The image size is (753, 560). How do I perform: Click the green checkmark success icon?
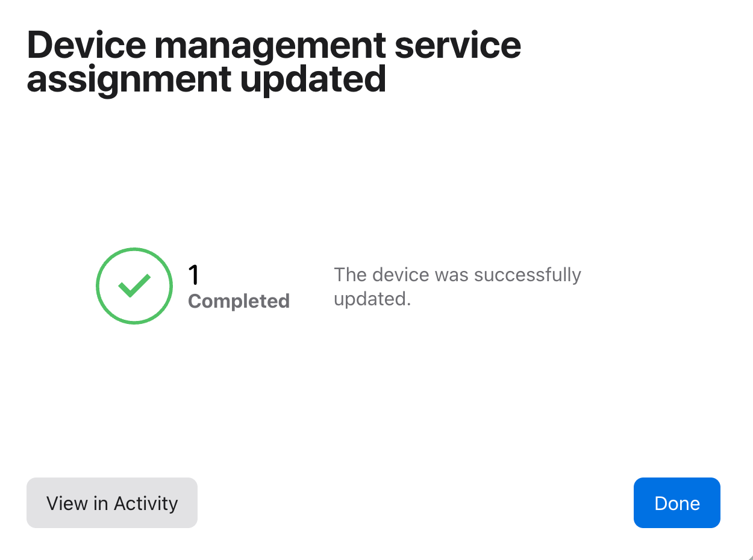click(134, 286)
